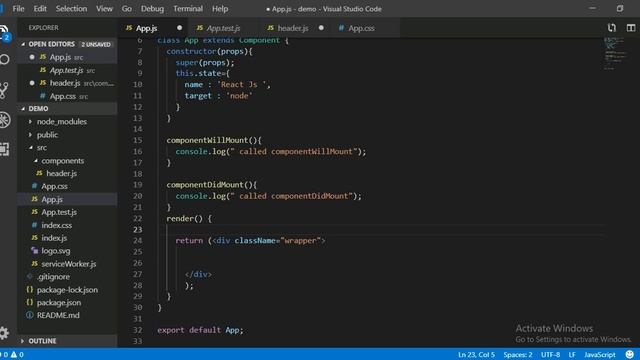Open the Edit menu
Viewport: 640px width, 360px height.
(40, 9)
